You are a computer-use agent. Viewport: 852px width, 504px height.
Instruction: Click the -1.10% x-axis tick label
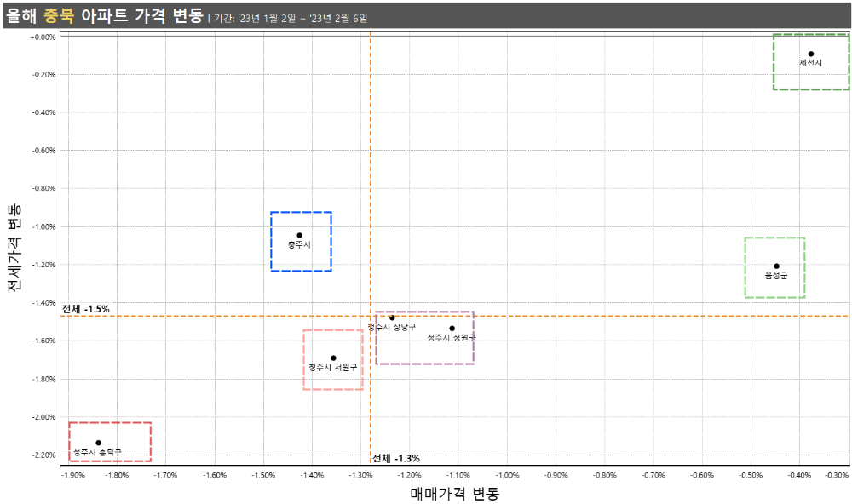458,475
